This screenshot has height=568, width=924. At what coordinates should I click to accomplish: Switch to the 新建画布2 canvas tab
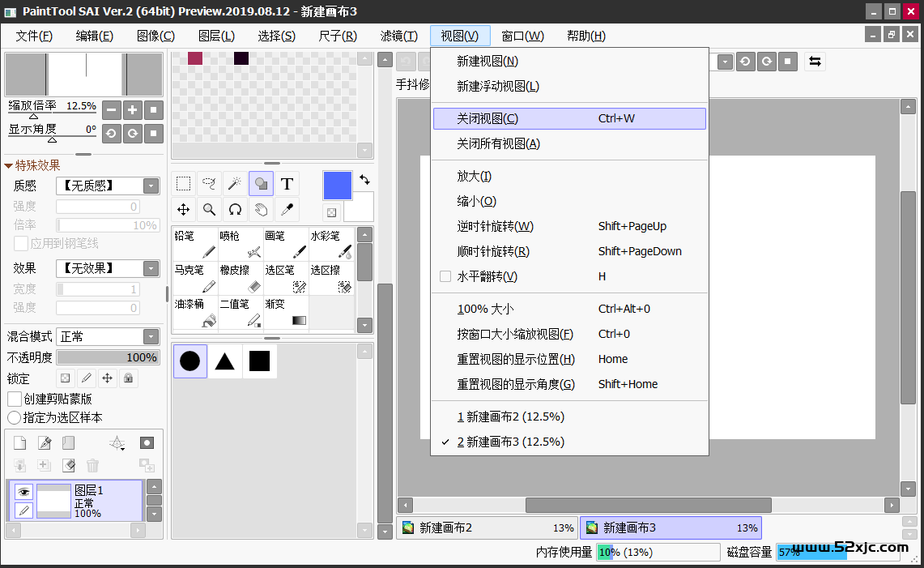click(x=487, y=527)
